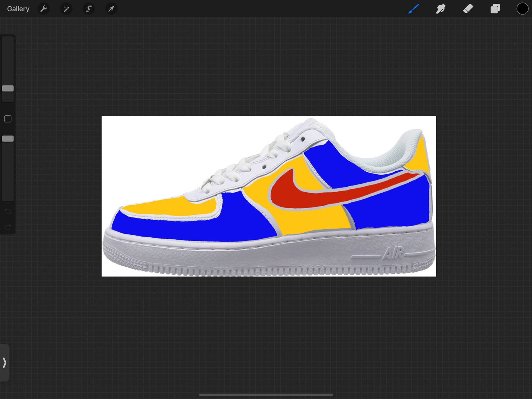Click the brush opacity slider handle
Screen dimensions: 532x399
(x=8, y=139)
